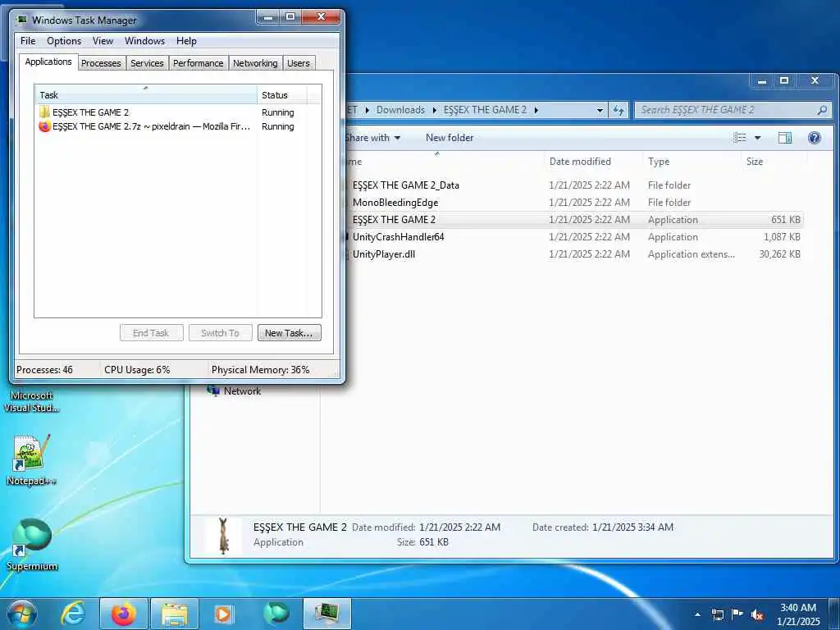Click the search magnifier icon in Explorer
This screenshot has width=840, height=630.
pyautogui.click(x=822, y=110)
